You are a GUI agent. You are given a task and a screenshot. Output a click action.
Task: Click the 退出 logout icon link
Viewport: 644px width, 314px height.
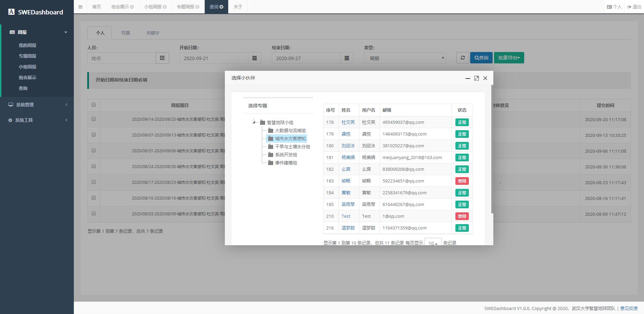pyautogui.click(x=634, y=7)
